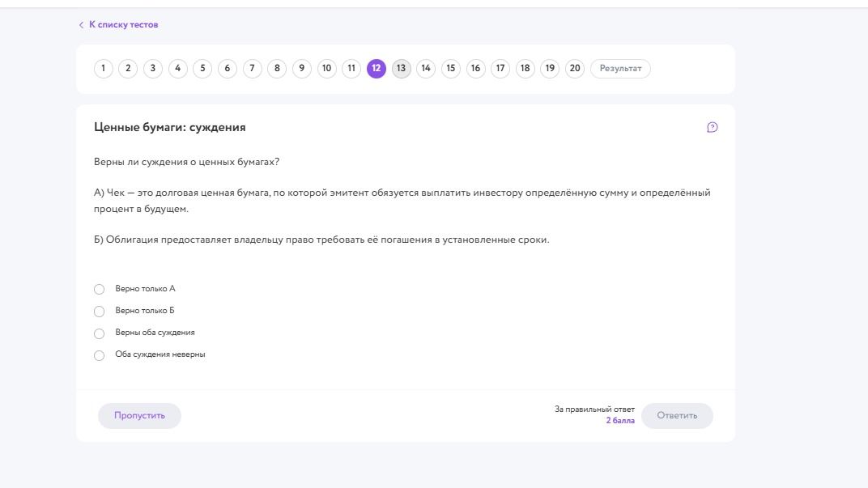Screen dimensions: 868x488
Task: Jump to question 18
Action: (x=525, y=69)
